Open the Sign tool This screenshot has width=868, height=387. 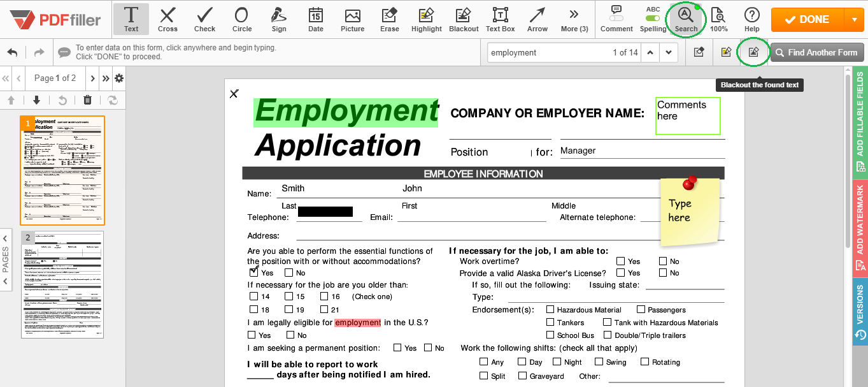(278, 19)
